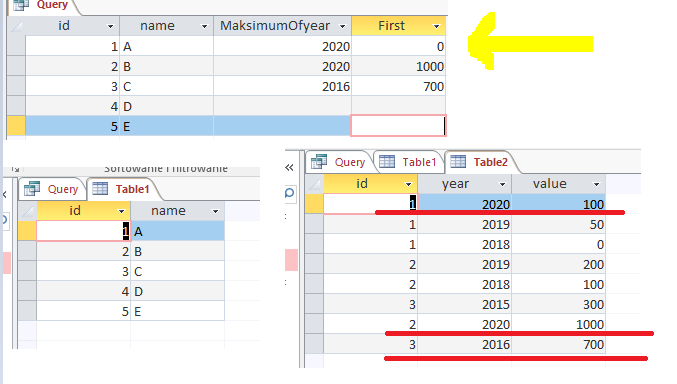Click name cell D in Query results

click(x=167, y=106)
